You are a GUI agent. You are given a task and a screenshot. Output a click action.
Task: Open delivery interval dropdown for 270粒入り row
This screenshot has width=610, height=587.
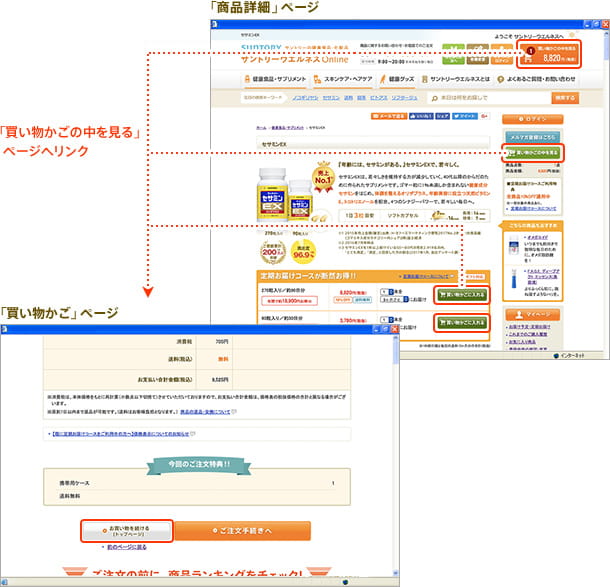(394, 299)
